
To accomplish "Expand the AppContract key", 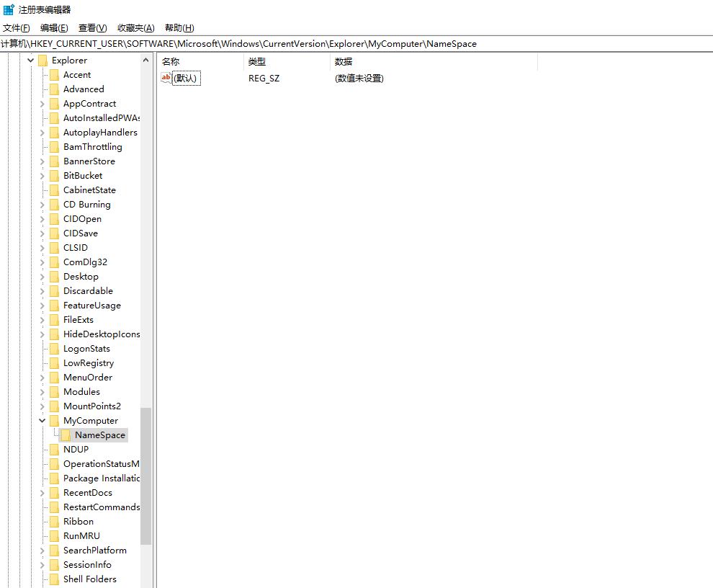I will pyautogui.click(x=42, y=104).
